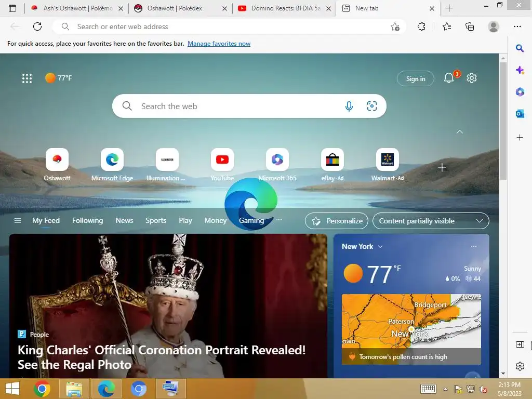
Task: Open a new tab with plus button
Action: point(449,8)
